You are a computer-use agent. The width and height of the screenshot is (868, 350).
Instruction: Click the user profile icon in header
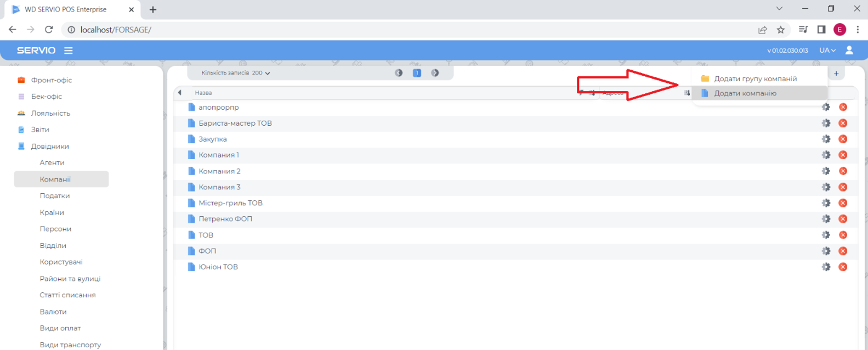pos(849,50)
